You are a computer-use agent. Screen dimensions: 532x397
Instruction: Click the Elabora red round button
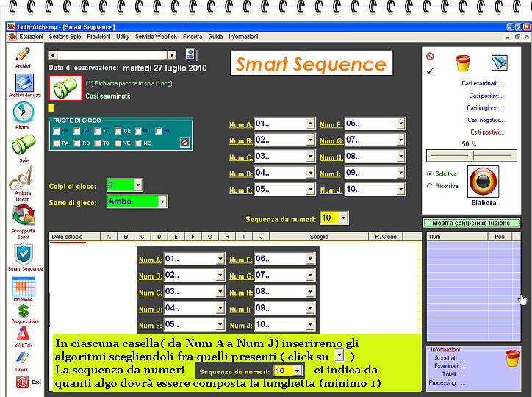tap(484, 181)
